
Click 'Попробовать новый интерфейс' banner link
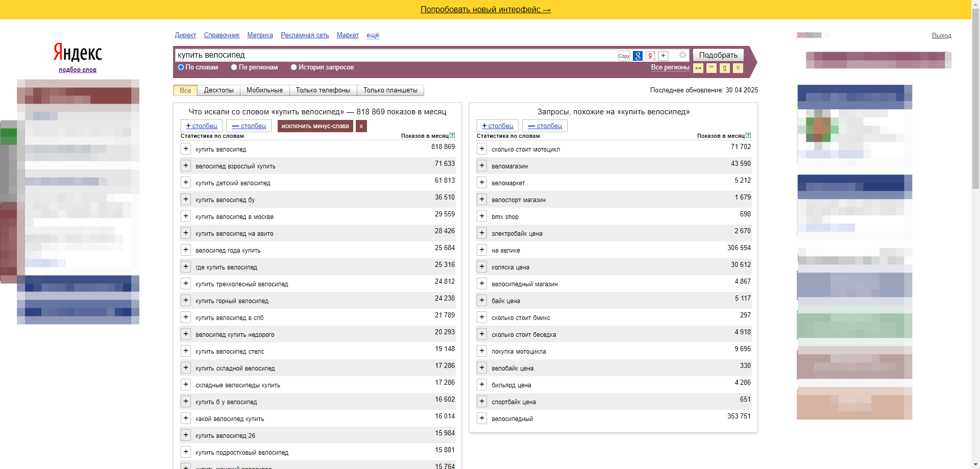point(485,10)
